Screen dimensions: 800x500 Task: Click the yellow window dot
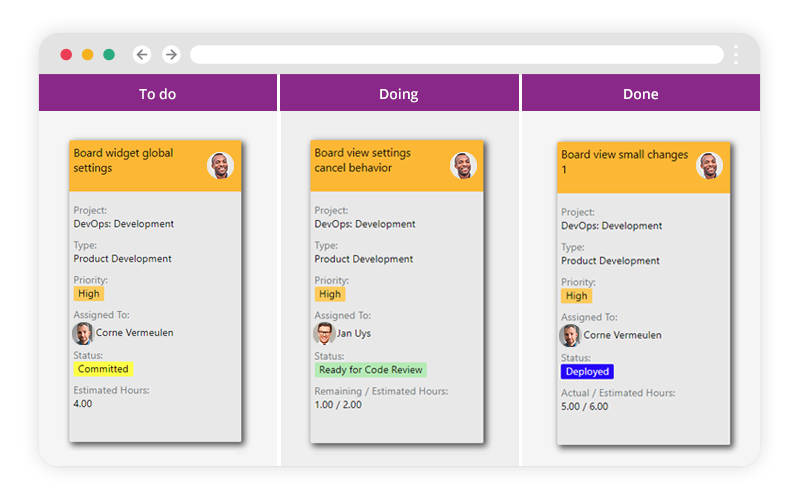[x=88, y=54]
